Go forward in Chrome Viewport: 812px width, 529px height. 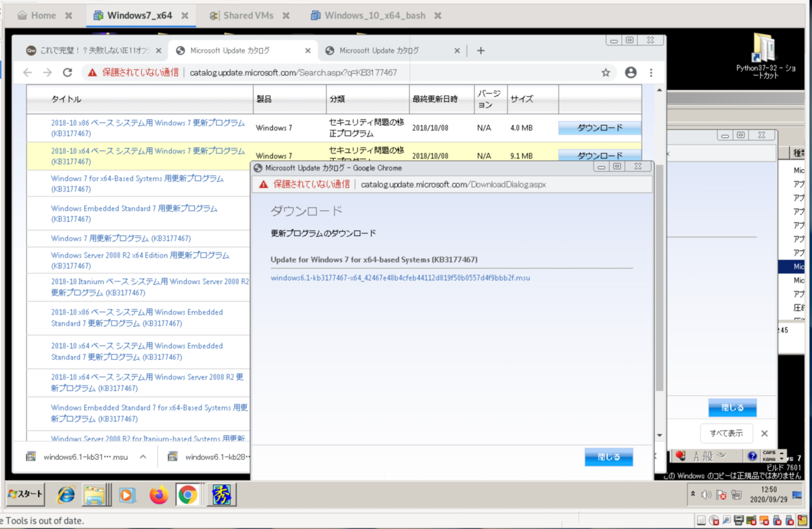[47, 72]
